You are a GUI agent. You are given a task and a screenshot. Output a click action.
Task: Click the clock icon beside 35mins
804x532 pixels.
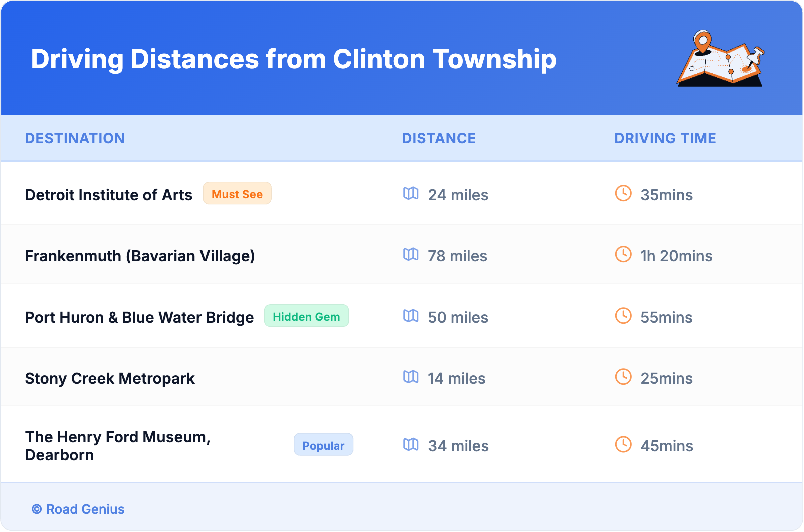tap(623, 193)
